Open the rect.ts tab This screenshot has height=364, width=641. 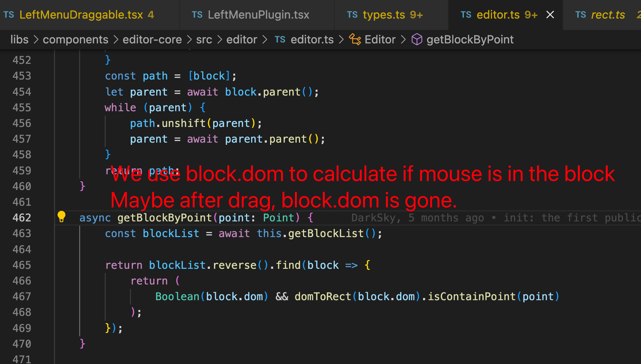tap(602, 15)
